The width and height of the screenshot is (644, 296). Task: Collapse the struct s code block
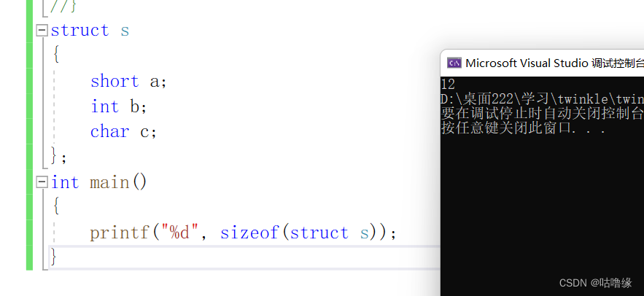(42, 31)
